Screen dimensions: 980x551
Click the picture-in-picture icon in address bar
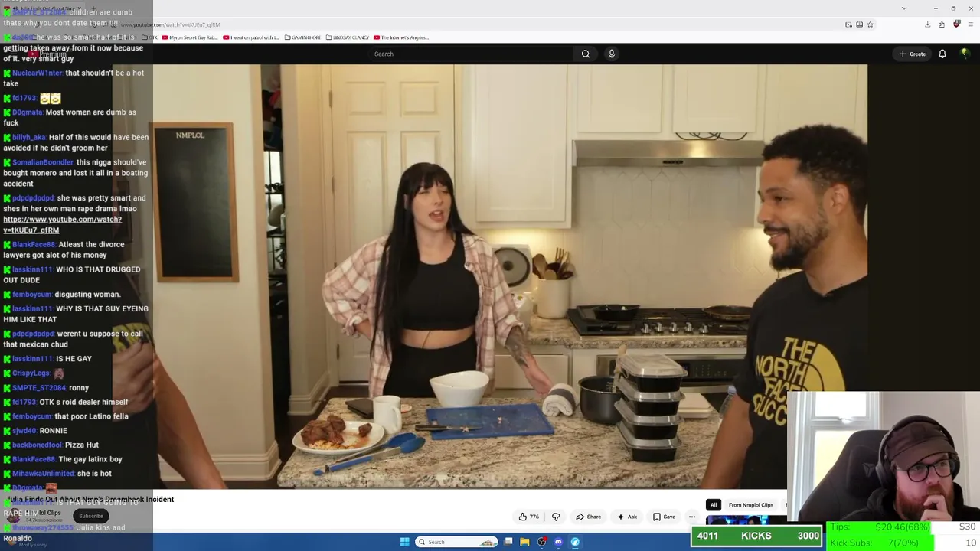click(x=848, y=24)
